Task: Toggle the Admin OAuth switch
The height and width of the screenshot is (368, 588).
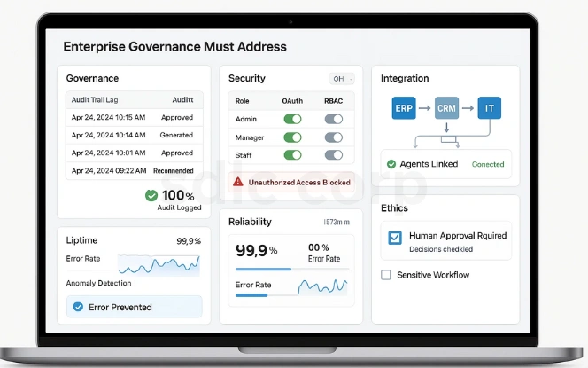Action: [291, 119]
